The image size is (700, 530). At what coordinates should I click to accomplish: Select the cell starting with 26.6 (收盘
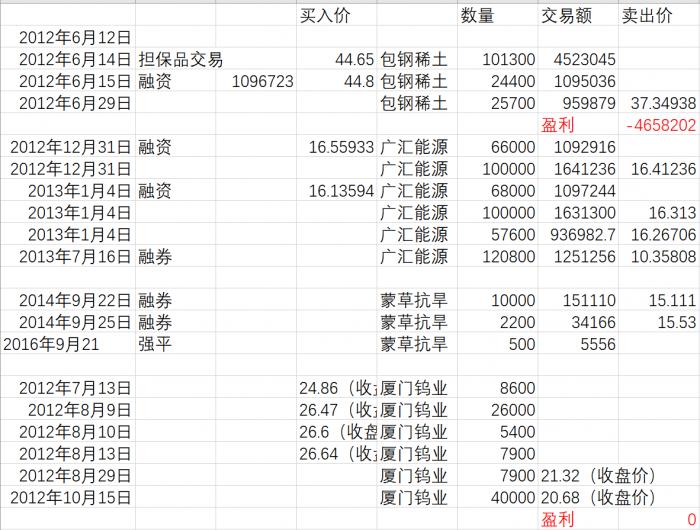pyautogui.click(x=337, y=431)
